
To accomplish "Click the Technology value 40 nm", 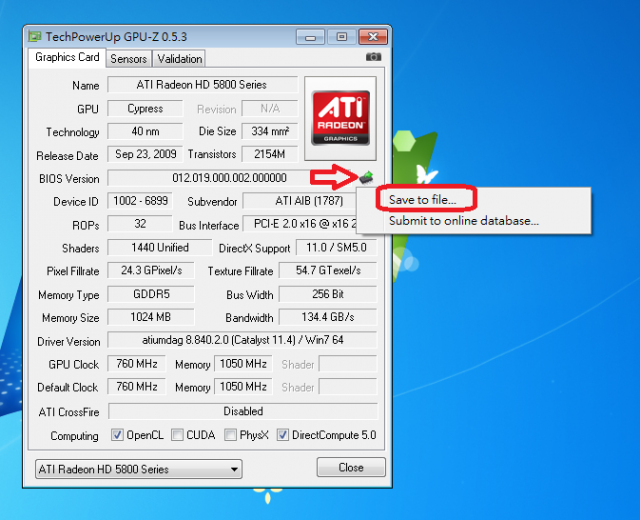I will (x=145, y=131).
